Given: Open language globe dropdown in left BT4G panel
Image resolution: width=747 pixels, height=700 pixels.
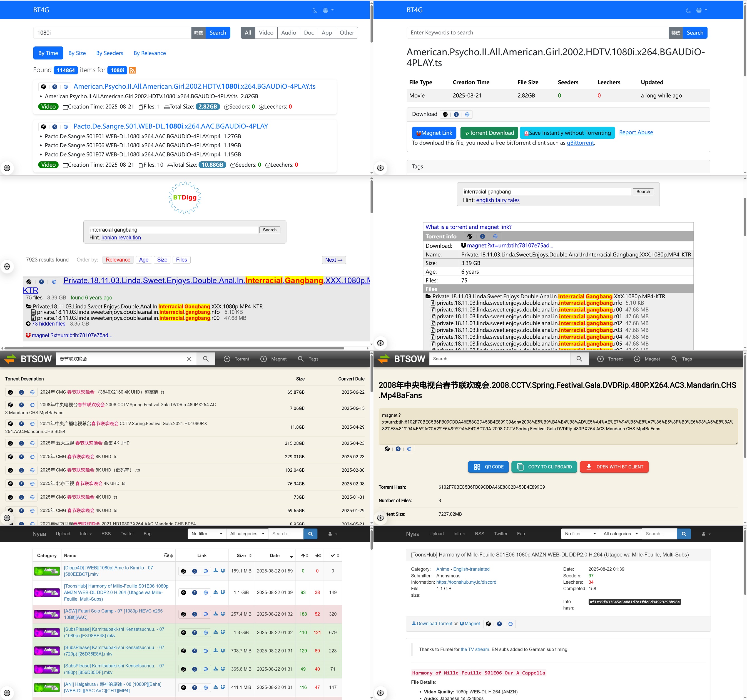Looking at the screenshot, I should coord(328,10).
